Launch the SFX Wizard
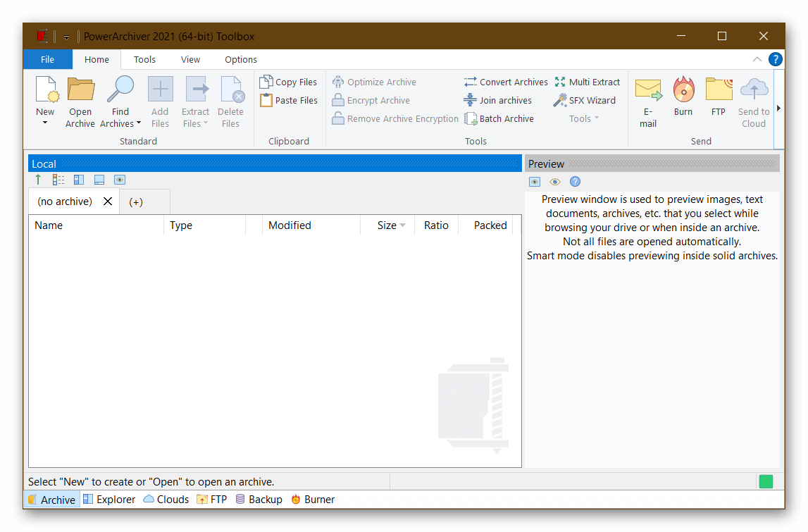 click(585, 100)
